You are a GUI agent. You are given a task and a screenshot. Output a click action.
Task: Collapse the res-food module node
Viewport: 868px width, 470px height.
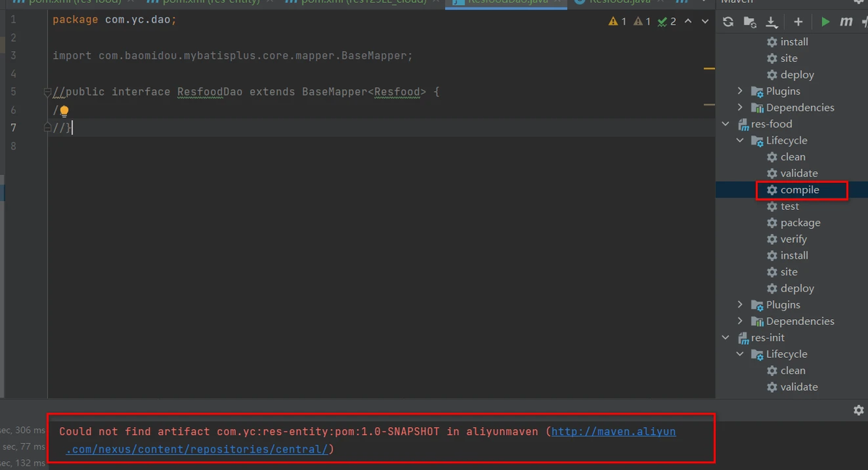726,124
